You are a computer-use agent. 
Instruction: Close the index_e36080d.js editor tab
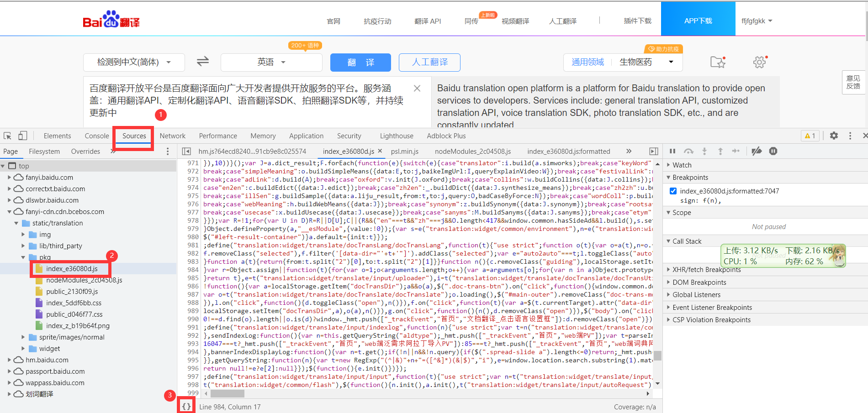point(380,151)
